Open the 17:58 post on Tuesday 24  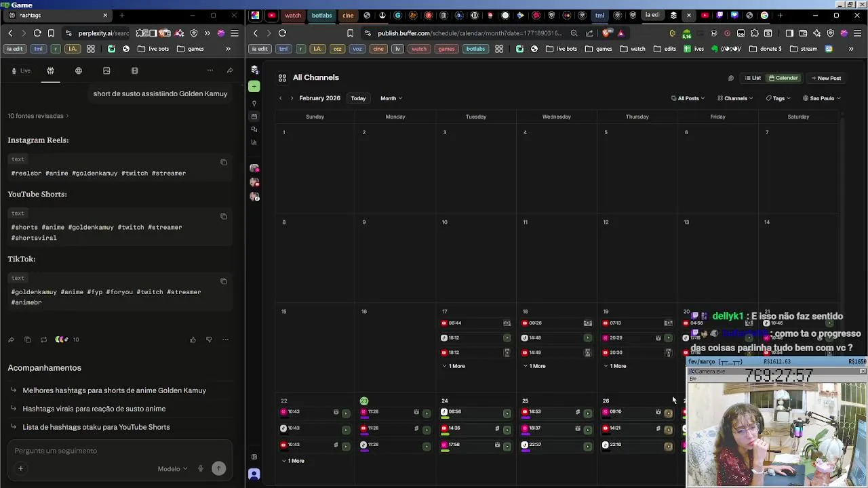tap(475, 445)
